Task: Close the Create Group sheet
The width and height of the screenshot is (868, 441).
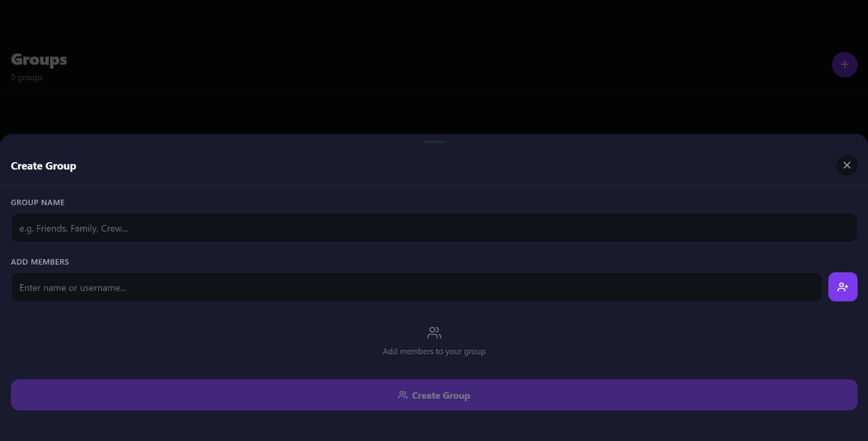Action: (846, 165)
